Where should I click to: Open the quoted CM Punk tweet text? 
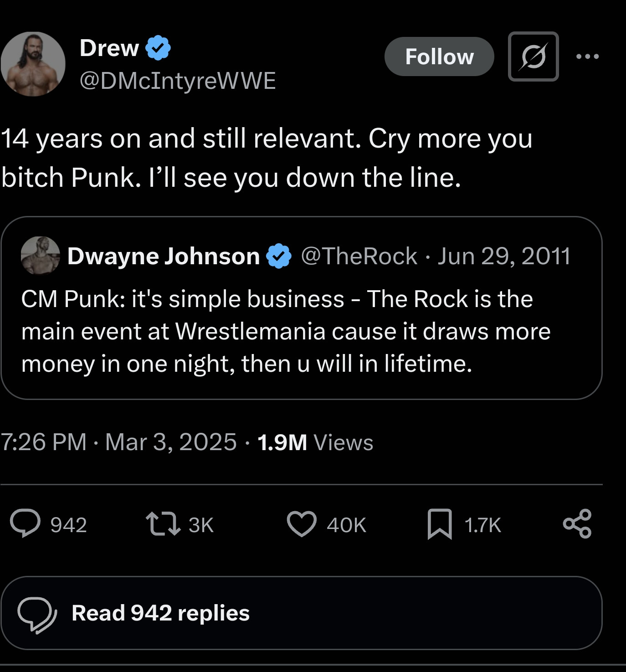[x=285, y=331]
